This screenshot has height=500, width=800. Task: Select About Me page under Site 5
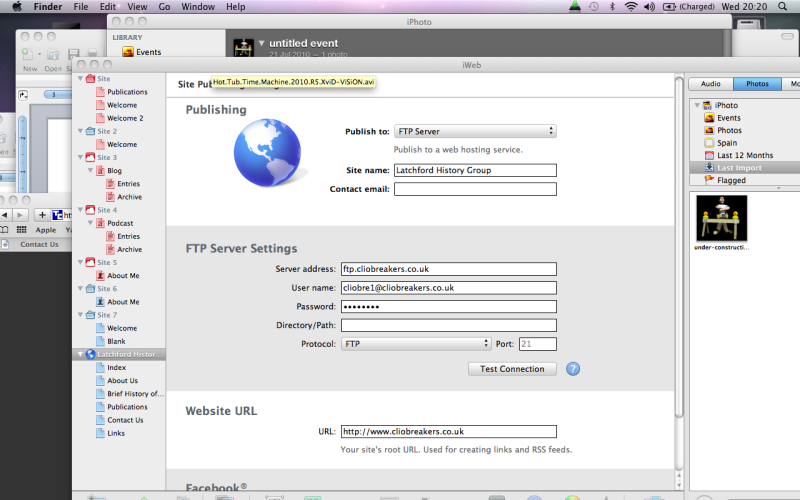pos(123,276)
